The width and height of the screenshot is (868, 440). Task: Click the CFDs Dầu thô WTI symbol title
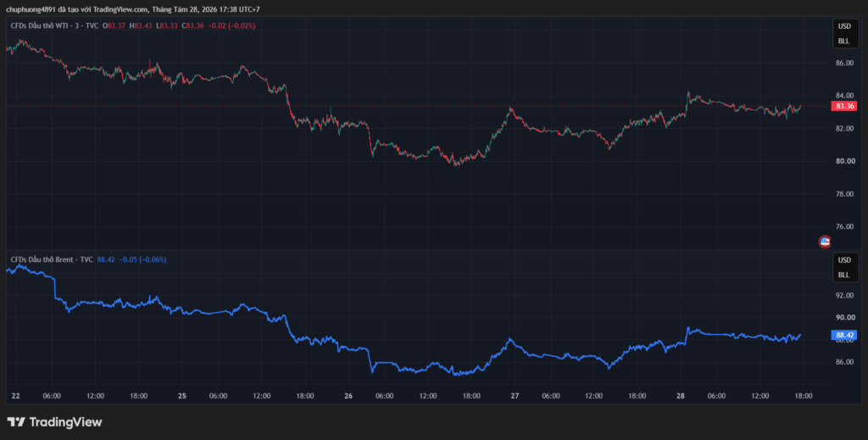tap(54, 25)
